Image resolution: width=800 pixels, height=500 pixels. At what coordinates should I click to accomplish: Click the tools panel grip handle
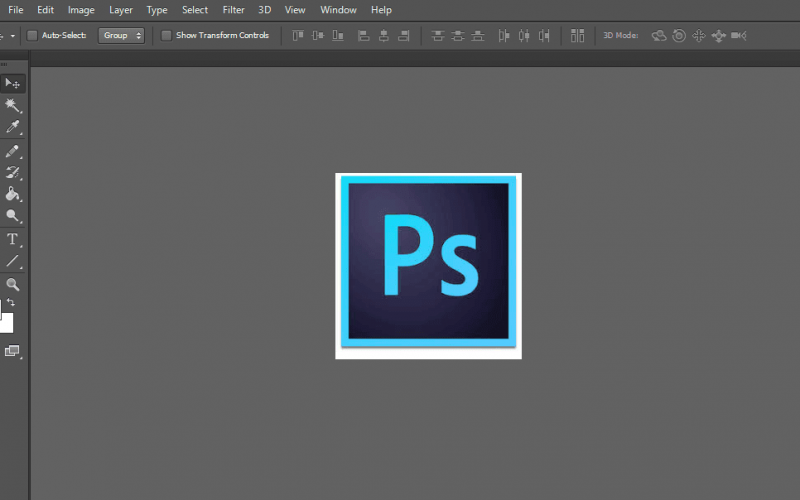click(4, 64)
